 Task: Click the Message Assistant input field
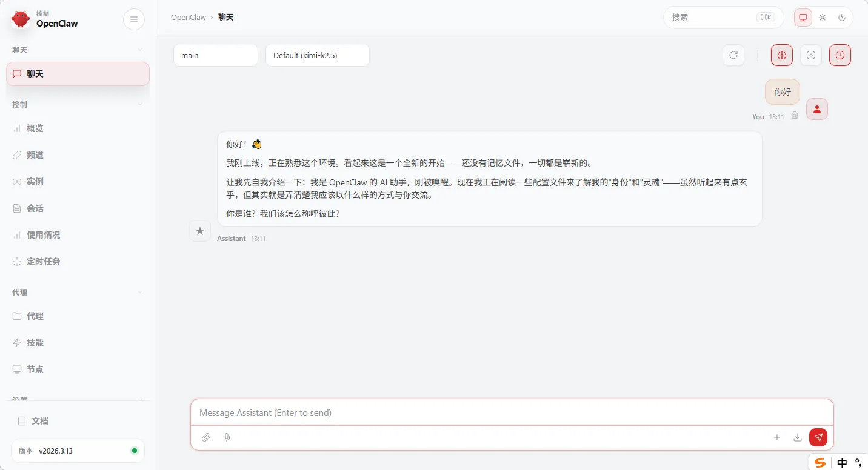512,413
